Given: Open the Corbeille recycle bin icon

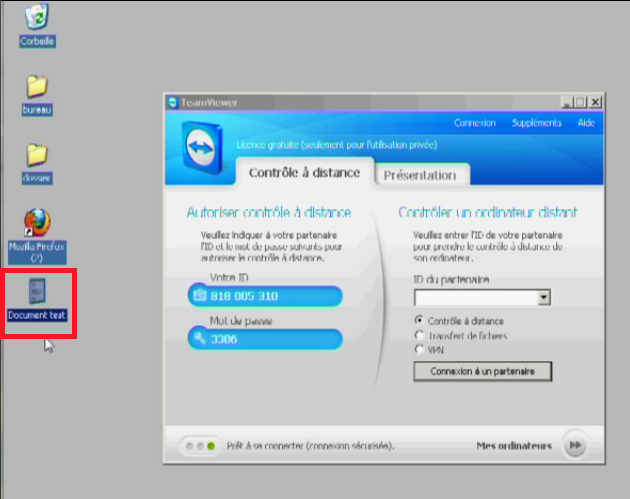Looking at the screenshot, I should tap(37, 16).
